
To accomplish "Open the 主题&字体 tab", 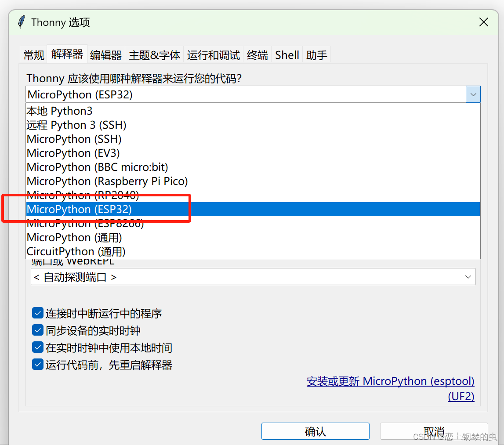I will [x=154, y=55].
